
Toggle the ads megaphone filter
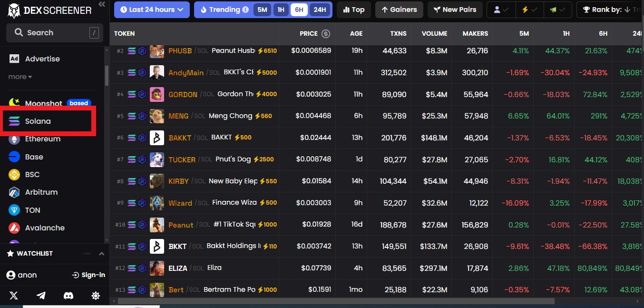[x=558, y=10]
